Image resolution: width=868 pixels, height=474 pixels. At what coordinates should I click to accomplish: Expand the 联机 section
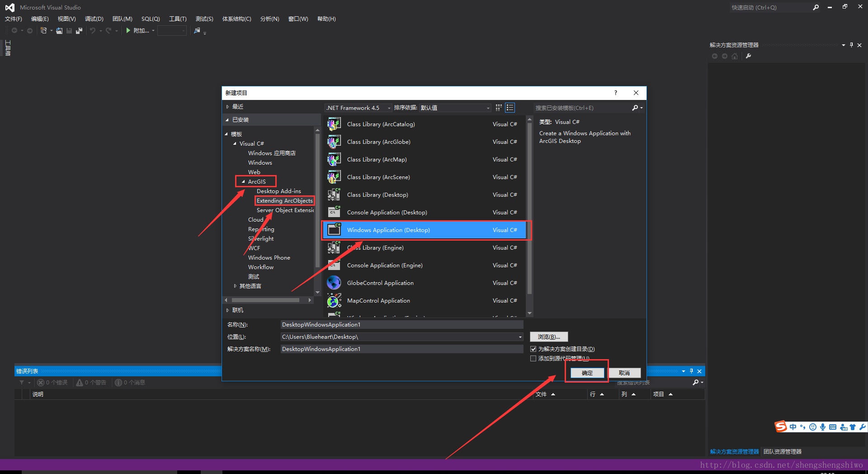click(x=227, y=310)
